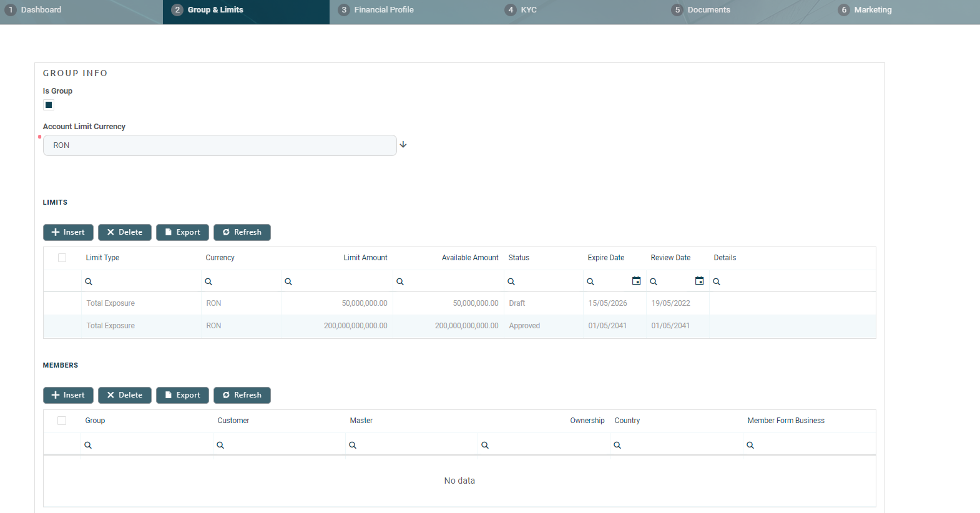980x513 pixels.
Task: Click search icon in Country filter column
Action: (617, 446)
